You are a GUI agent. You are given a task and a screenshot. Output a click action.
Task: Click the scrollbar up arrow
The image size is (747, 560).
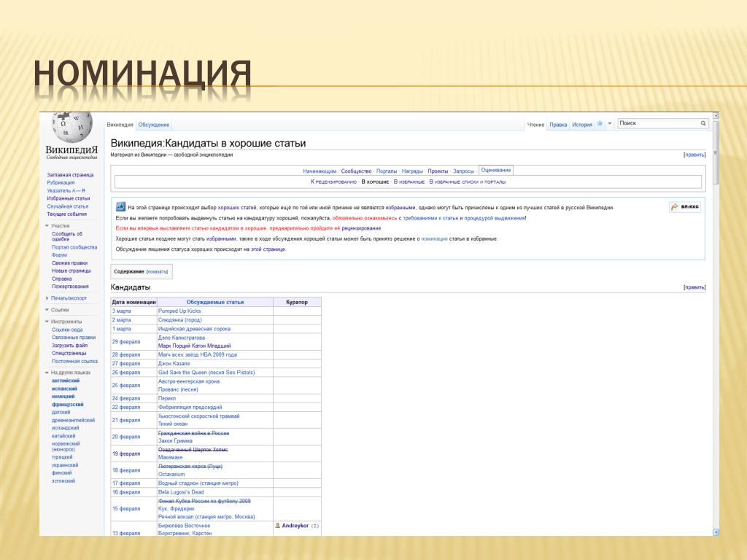click(716, 116)
